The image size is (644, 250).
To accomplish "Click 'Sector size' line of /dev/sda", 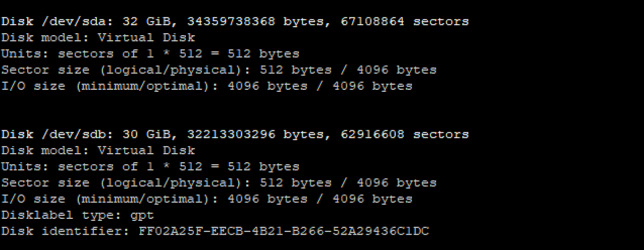I will click(219, 70).
